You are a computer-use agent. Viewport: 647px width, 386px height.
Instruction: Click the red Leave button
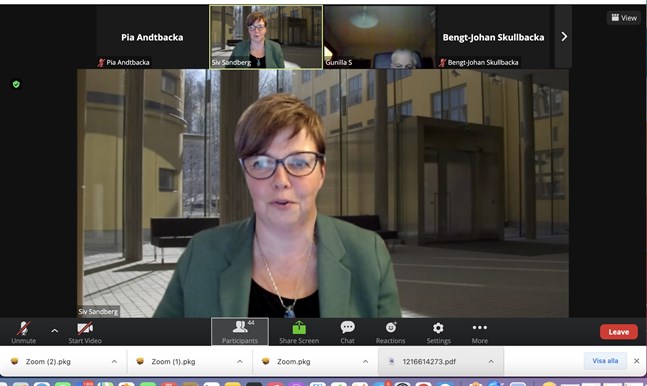(619, 332)
